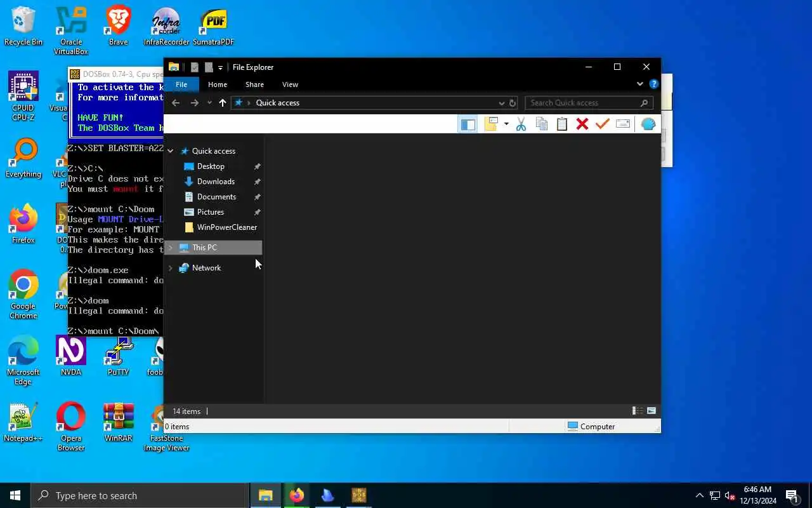Click the Paste clipboard toolbar icon
This screenshot has width=812, height=508.
tap(561, 124)
